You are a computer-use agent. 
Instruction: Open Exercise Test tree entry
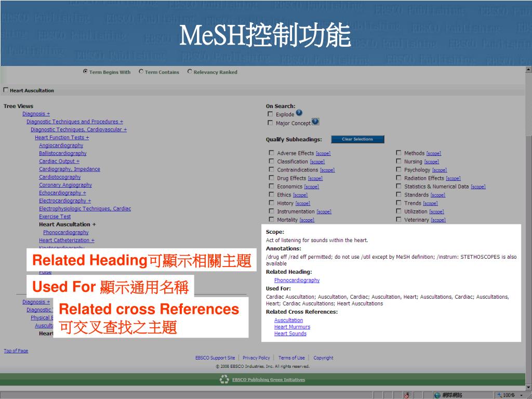[55, 217]
